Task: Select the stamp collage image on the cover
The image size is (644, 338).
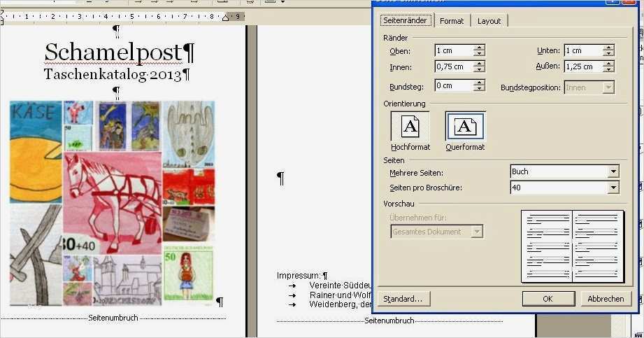Action: pyautogui.click(x=112, y=203)
